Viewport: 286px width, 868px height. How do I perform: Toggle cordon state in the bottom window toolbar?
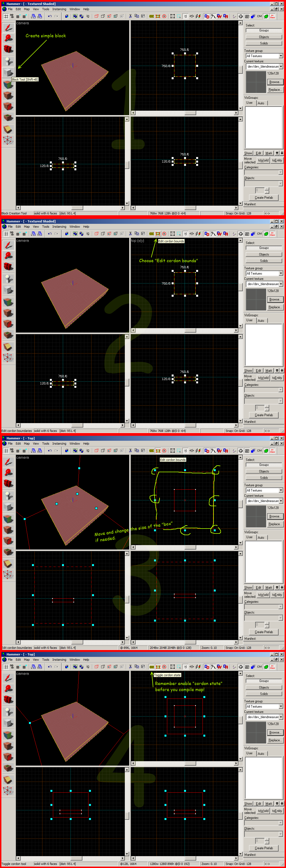click(x=152, y=667)
